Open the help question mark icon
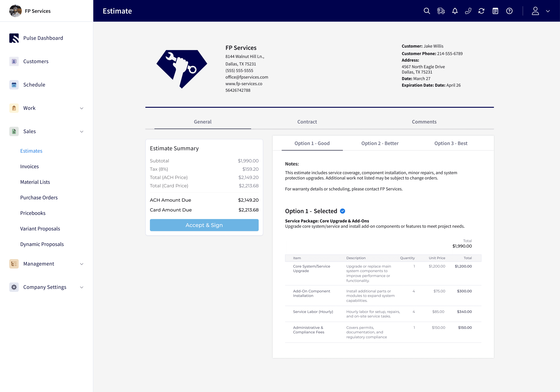The image size is (560, 392). coord(509,11)
